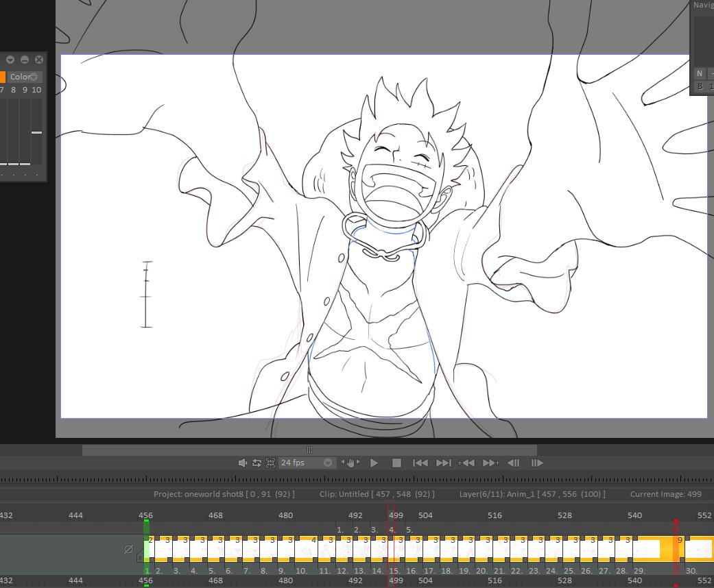
Task: Select timeline instance numbered 30
Action: pos(700,549)
